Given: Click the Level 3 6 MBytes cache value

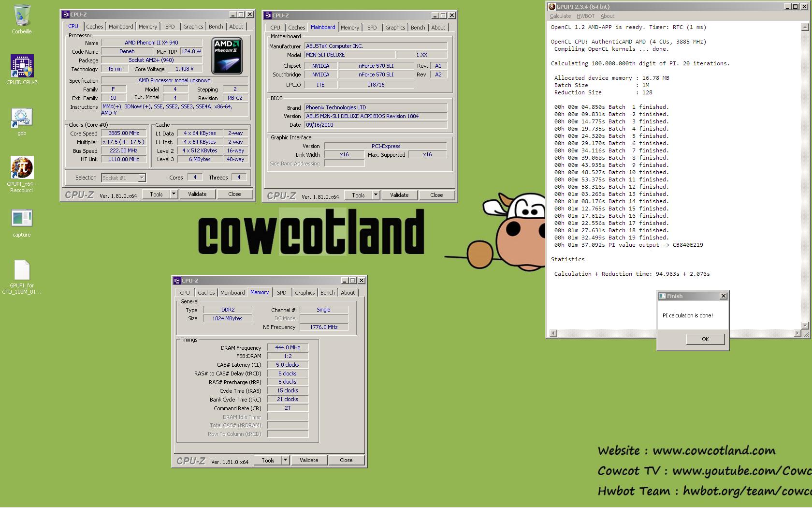Looking at the screenshot, I should 200,159.
